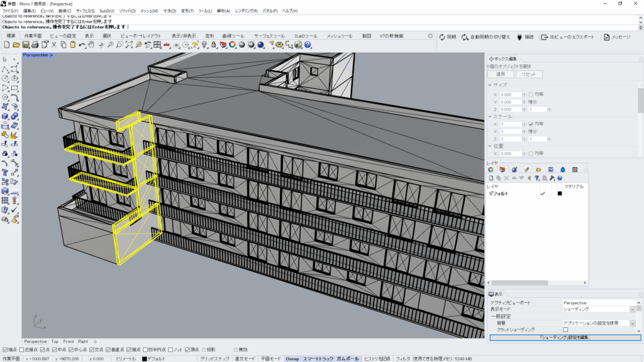This screenshot has height=362, width=644.
Task: Uncheck the 均等 checkbox under スケール
Action: tap(531, 124)
